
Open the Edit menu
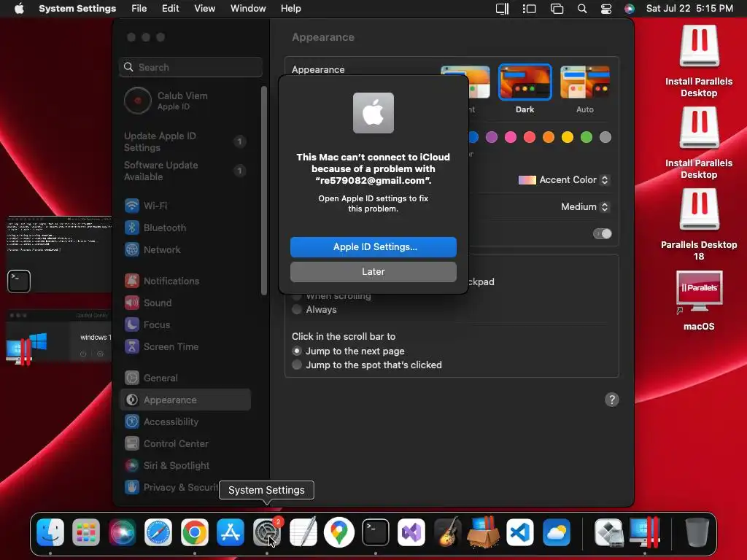click(x=170, y=9)
